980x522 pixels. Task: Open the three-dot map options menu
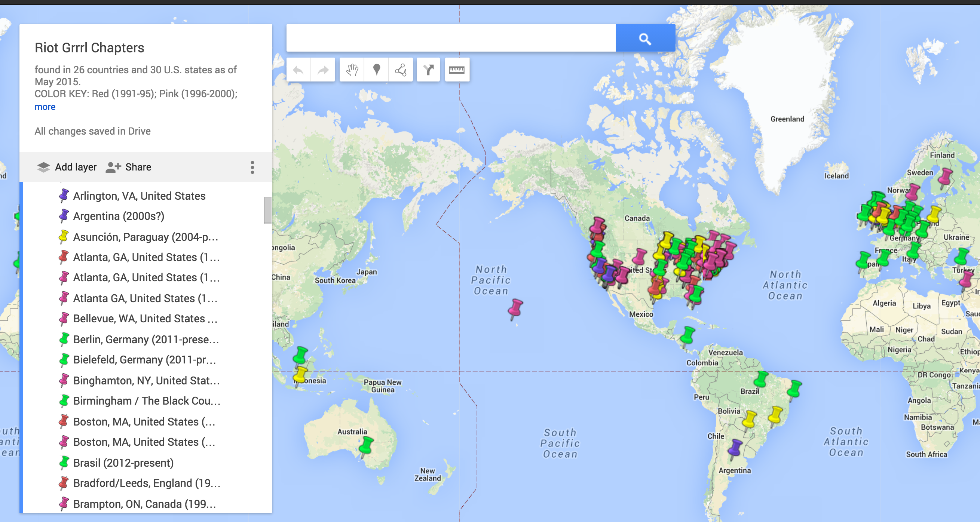coord(252,167)
